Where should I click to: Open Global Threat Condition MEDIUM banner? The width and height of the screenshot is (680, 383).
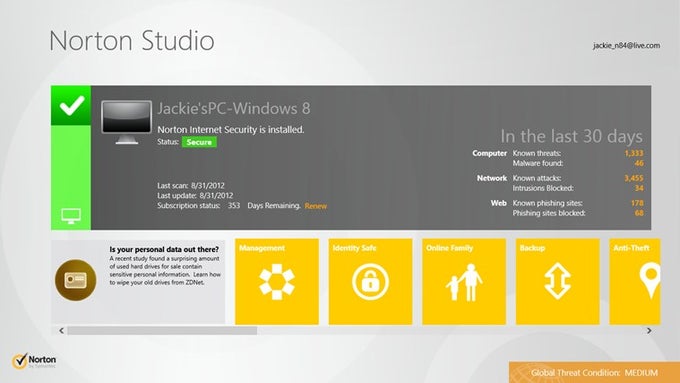594,373
